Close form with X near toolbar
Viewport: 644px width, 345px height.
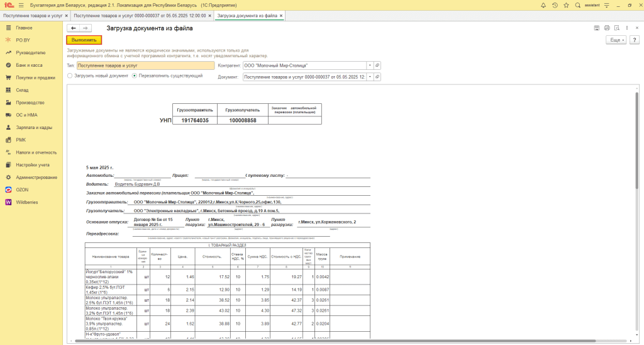click(637, 28)
